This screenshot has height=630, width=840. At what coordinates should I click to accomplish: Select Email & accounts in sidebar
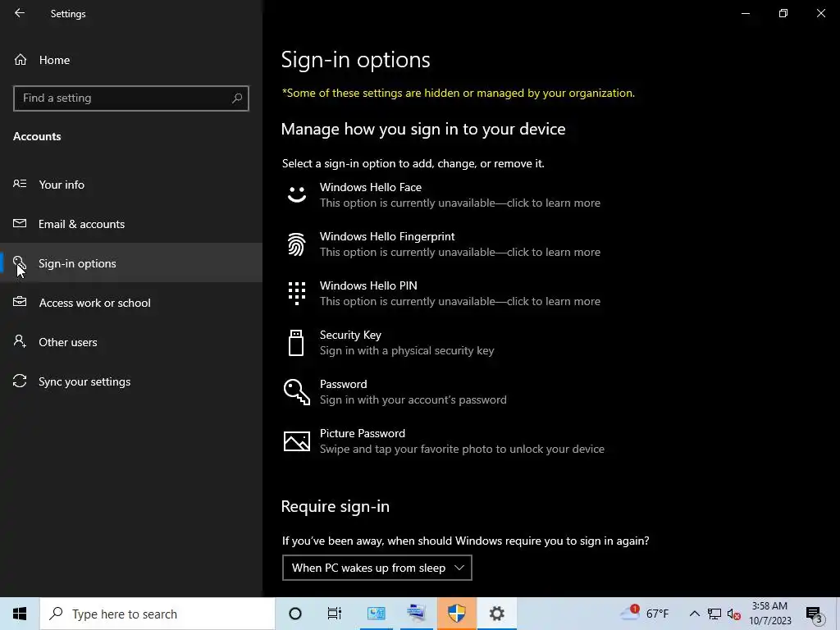[131, 224]
